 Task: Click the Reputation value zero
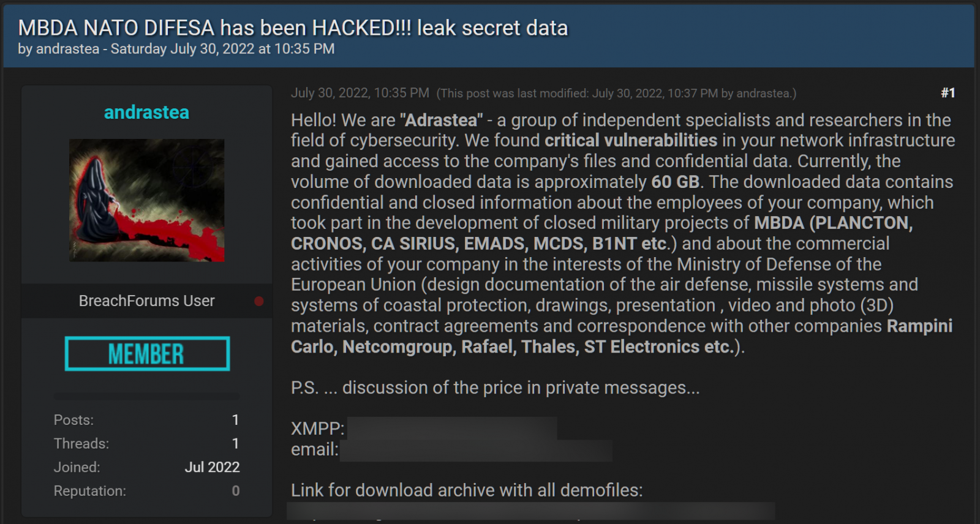click(x=235, y=491)
